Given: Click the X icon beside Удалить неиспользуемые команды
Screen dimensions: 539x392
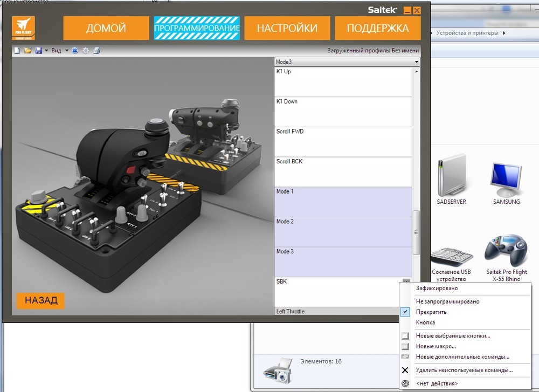Looking at the screenshot, I should [x=405, y=370].
